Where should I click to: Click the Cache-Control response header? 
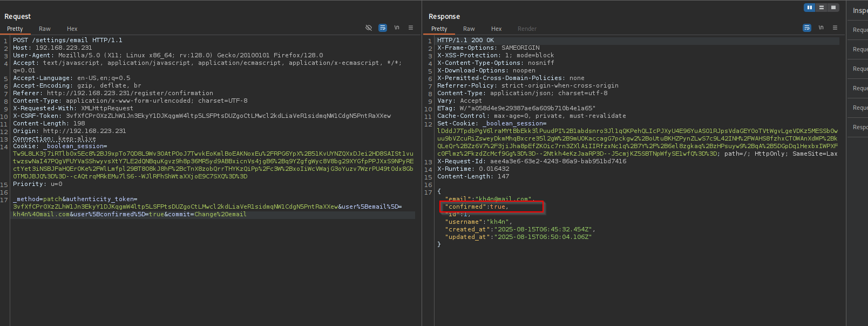point(532,116)
